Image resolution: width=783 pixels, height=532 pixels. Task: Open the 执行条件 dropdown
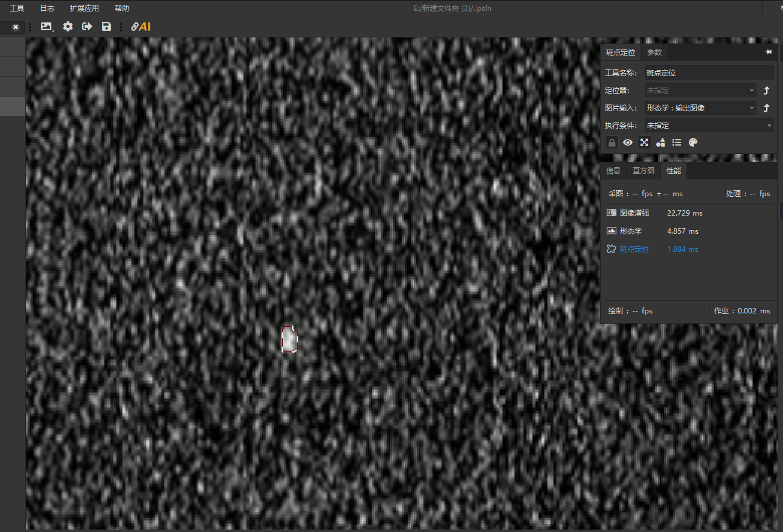click(709, 126)
